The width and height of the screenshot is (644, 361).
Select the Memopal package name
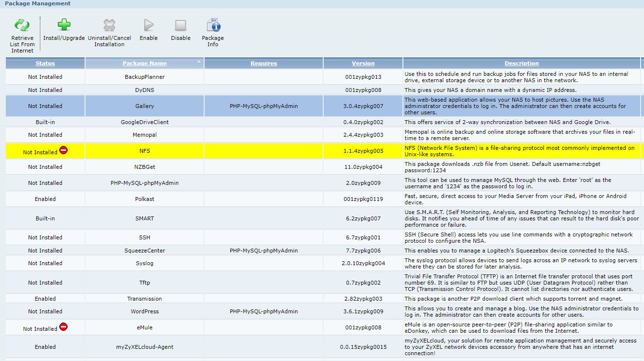click(144, 135)
